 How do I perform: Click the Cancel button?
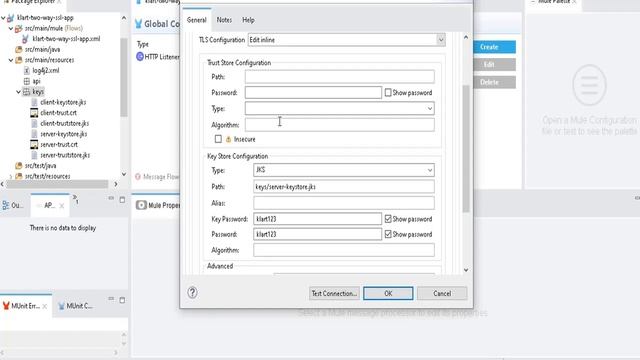pos(442,293)
